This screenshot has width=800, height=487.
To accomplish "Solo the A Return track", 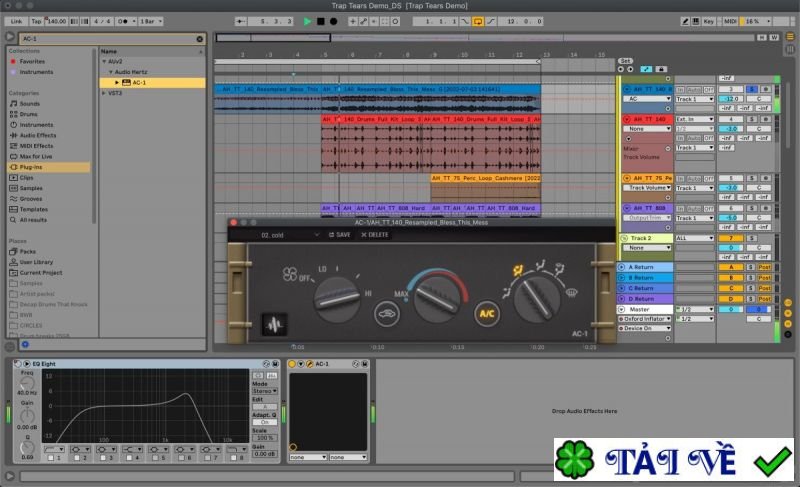I will click(750, 268).
